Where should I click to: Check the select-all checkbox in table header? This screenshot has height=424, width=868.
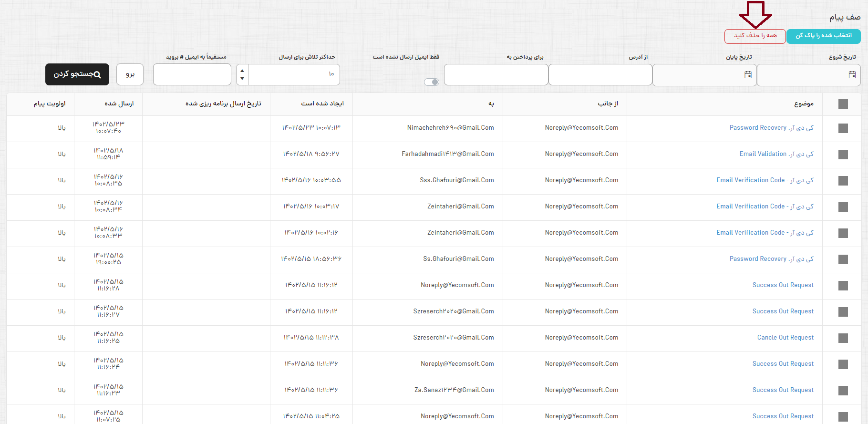coord(843,104)
